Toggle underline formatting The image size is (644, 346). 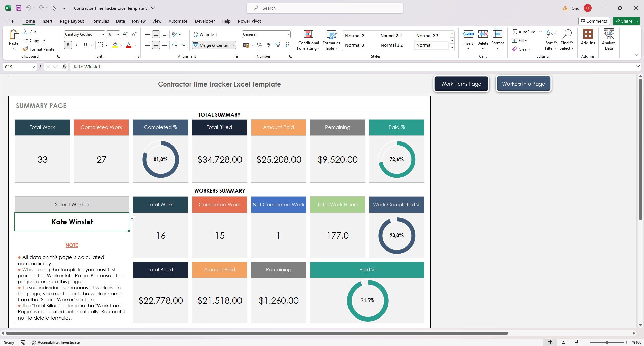pos(85,45)
